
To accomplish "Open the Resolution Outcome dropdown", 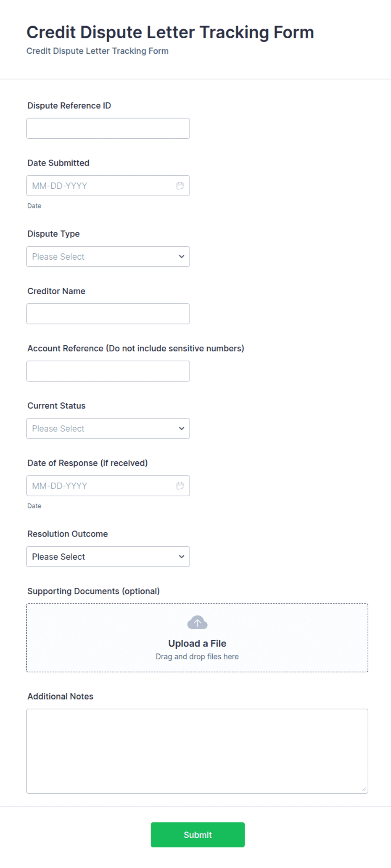I will [108, 557].
